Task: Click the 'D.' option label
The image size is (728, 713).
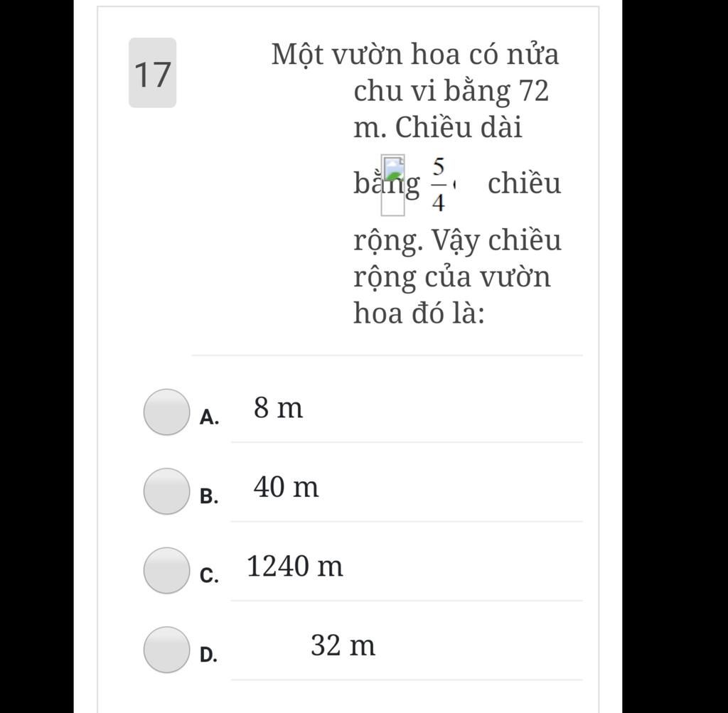Action: pos(209,655)
